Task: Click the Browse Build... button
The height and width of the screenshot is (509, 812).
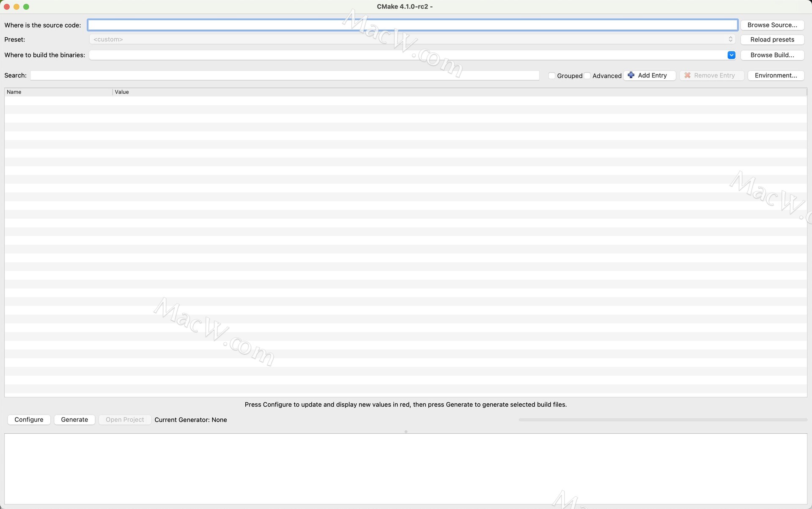Action: pyautogui.click(x=772, y=55)
